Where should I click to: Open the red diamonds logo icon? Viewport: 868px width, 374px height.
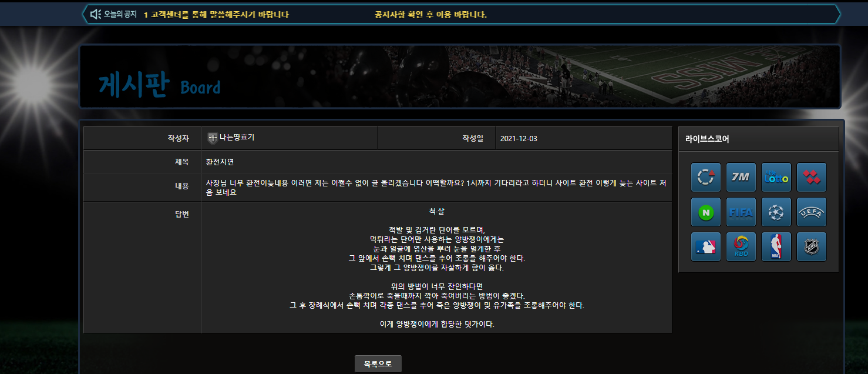pyautogui.click(x=812, y=177)
